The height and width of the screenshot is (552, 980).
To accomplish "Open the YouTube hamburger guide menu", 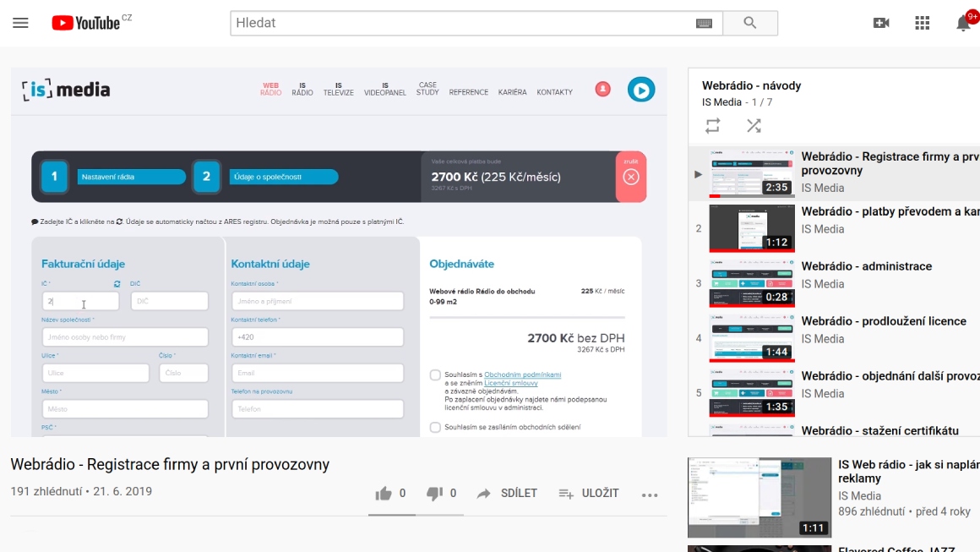I will (20, 23).
